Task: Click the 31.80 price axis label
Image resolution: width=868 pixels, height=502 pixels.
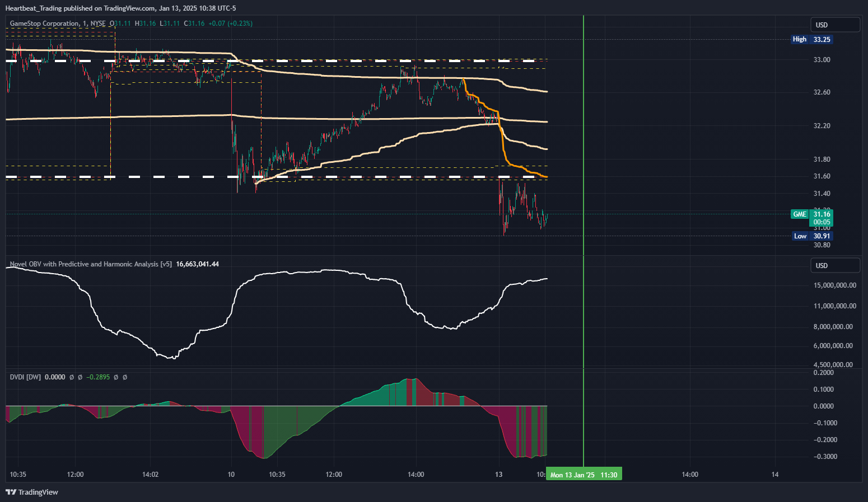Action: point(822,159)
